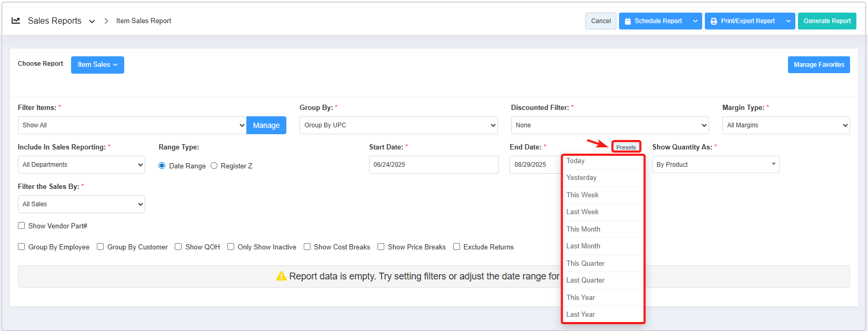The height and width of the screenshot is (331, 868).
Task: Click the printer icon on Print/Export Report
Action: click(x=714, y=21)
